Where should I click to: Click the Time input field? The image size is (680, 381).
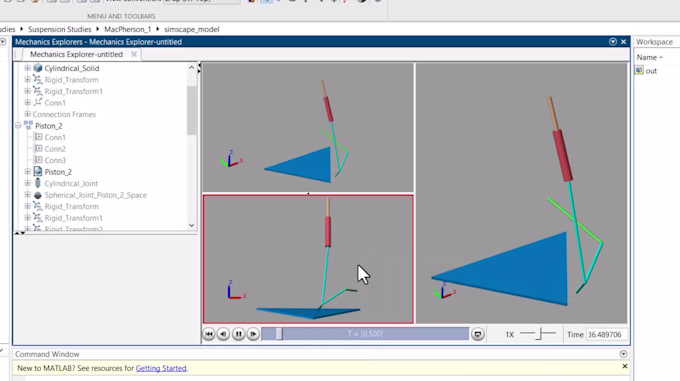(x=607, y=335)
